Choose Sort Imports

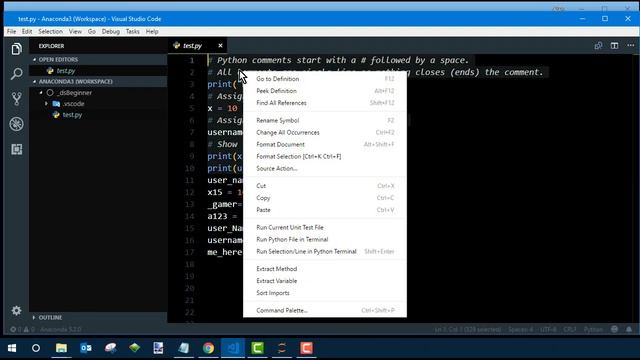click(x=325, y=293)
